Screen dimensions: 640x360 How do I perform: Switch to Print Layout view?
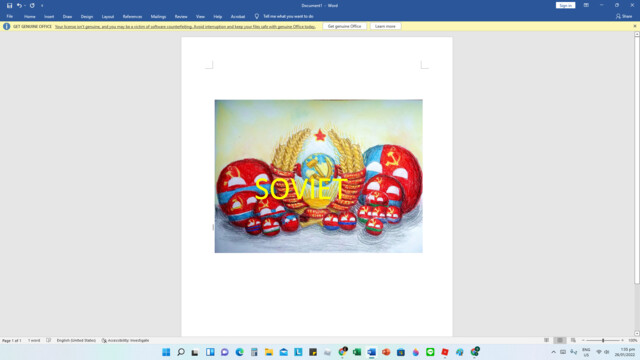[560, 340]
